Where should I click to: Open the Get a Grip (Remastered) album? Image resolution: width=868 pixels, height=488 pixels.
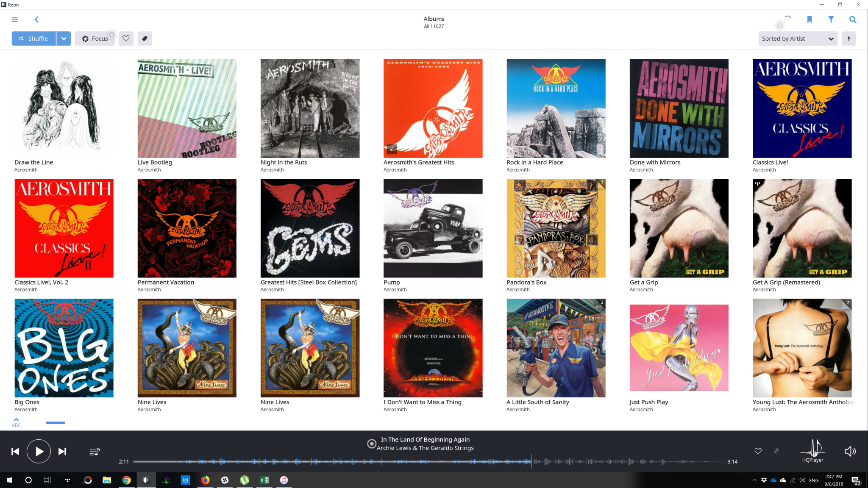click(802, 228)
